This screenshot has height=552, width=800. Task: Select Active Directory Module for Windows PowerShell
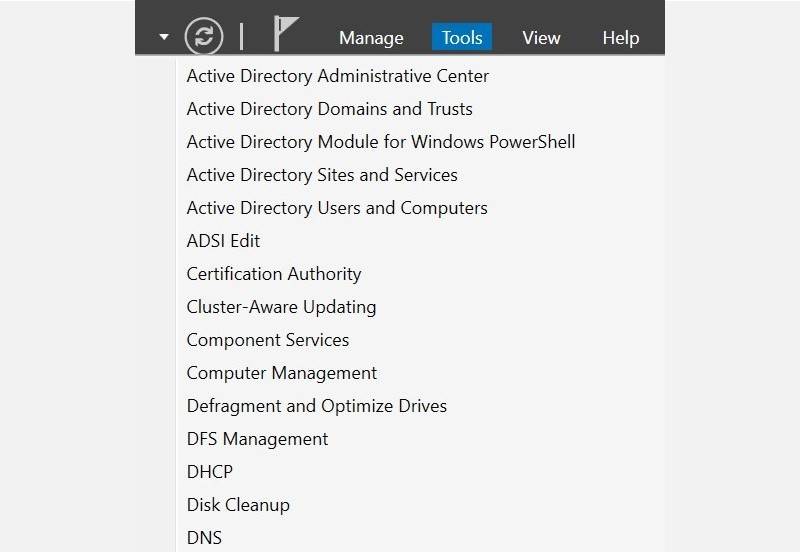[381, 142]
